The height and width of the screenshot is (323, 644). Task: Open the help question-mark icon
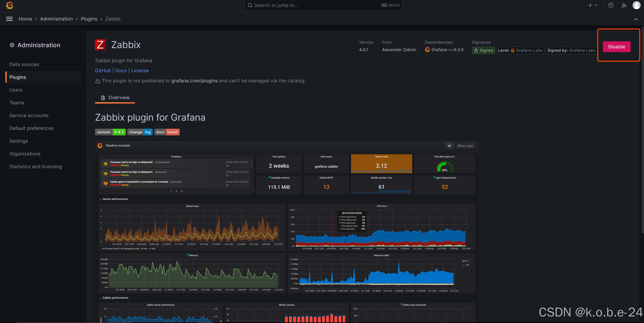tap(610, 5)
